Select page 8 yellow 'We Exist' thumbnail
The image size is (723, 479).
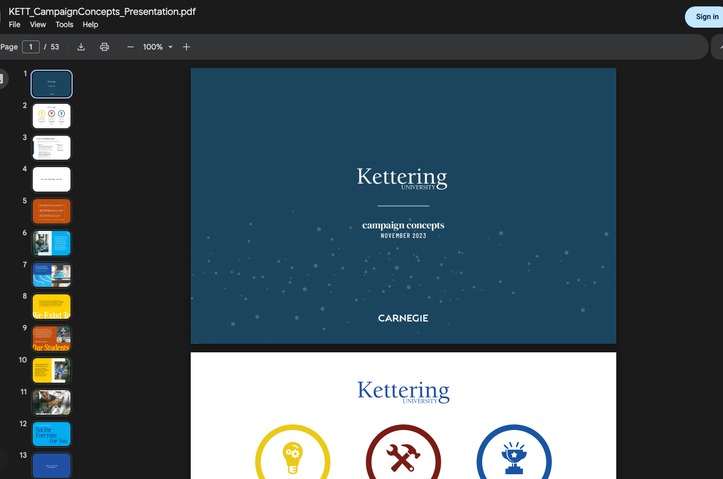(x=52, y=307)
